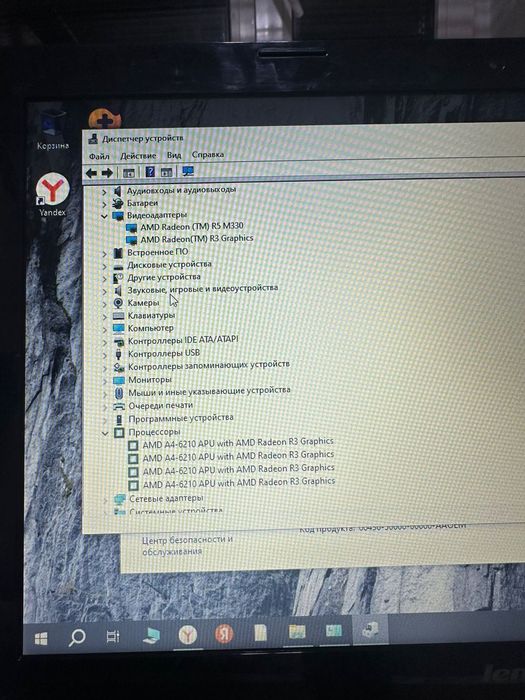Viewport: 525px width, 700px height.
Task: Click the Контроллеры IDE ATA/ATAPI icon
Action: click(x=119, y=342)
